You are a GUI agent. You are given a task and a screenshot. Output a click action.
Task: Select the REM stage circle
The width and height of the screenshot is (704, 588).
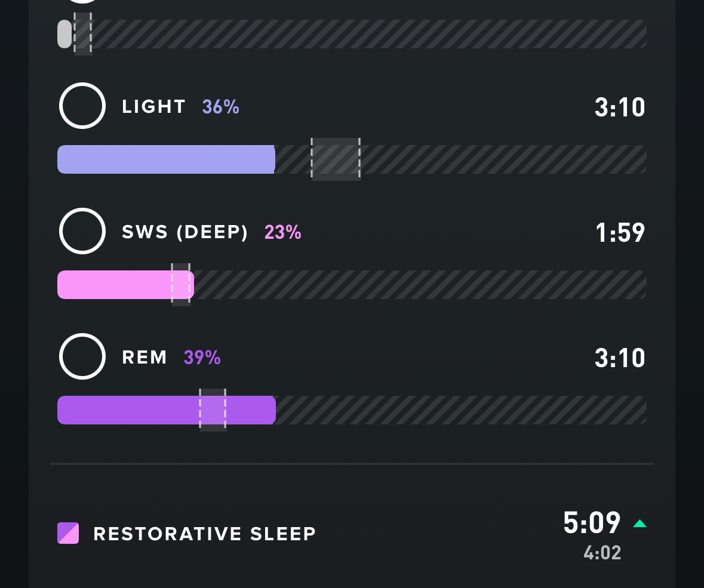82,356
